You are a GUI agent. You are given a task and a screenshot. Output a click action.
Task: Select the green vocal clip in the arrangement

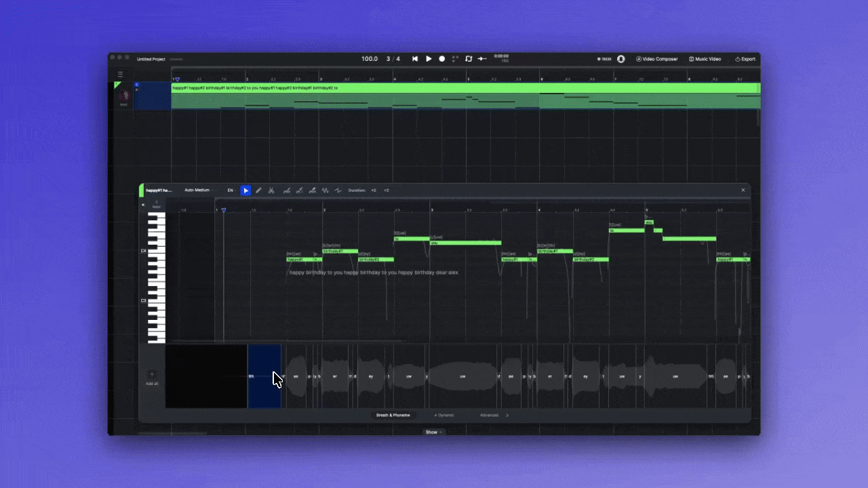[466, 96]
